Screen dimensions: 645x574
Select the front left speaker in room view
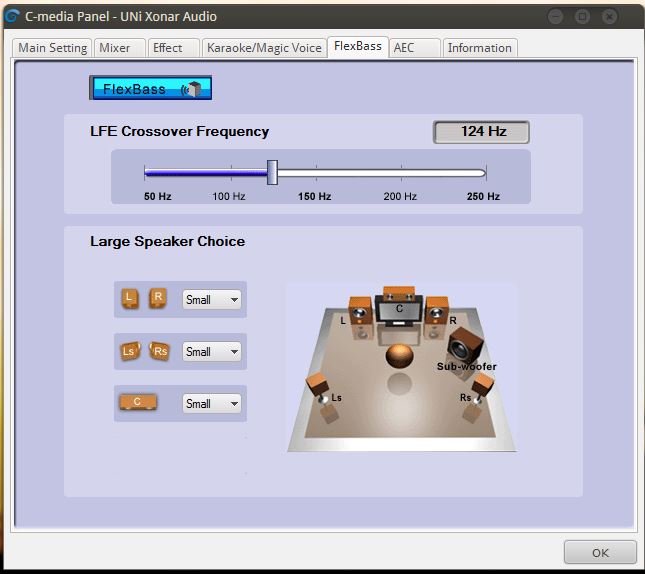pyautogui.click(x=361, y=311)
